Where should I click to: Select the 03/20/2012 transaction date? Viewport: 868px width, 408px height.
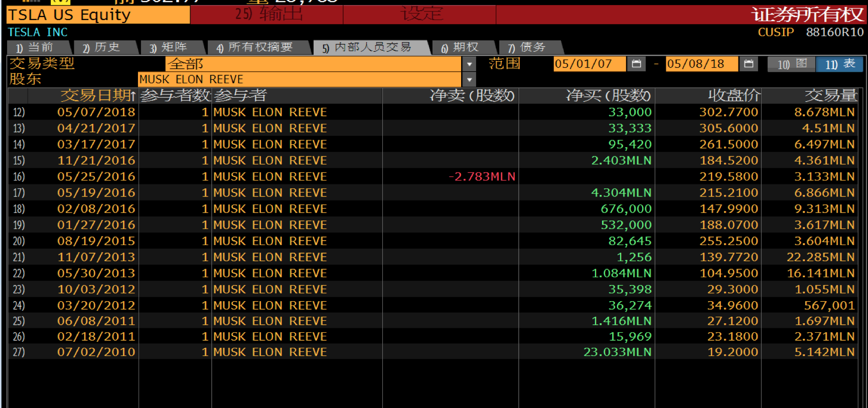pos(96,305)
